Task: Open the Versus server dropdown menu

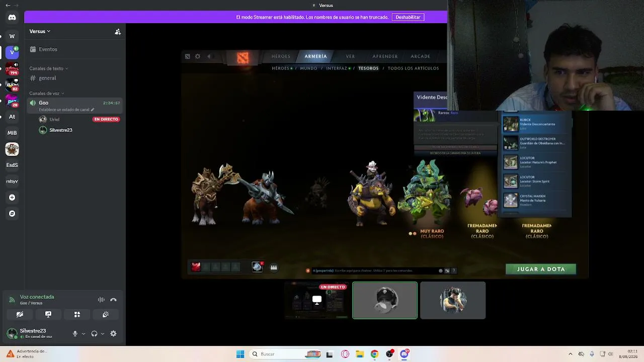Action: [40, 31]
